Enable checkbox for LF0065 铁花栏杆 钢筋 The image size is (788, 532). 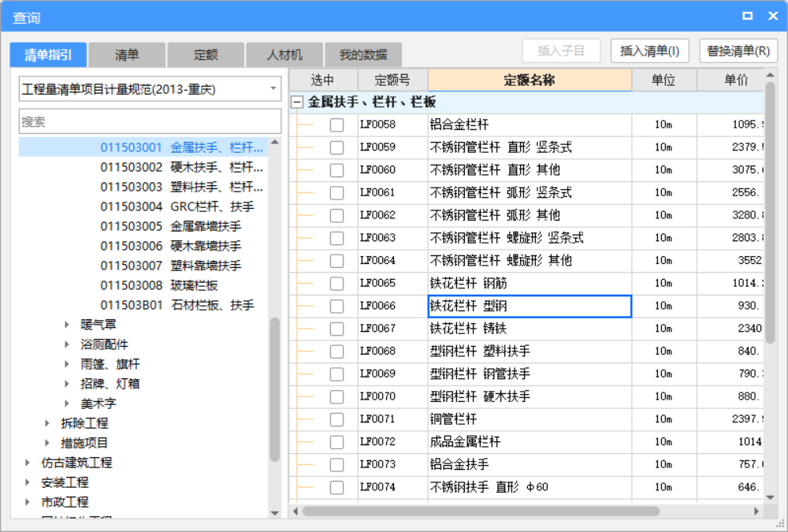336,283
